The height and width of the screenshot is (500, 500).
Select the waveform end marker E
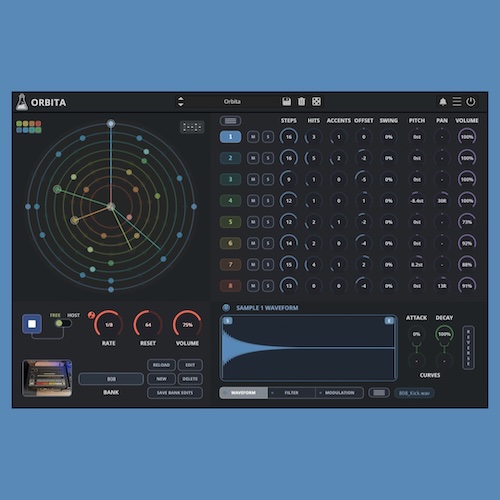pyautogui.click(x=389, y=321)
